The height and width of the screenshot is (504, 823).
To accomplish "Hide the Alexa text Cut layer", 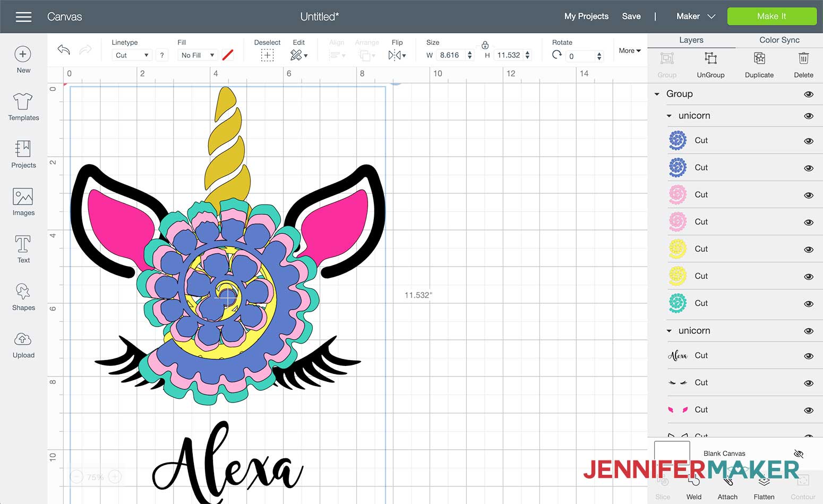I will pos(809,356).
